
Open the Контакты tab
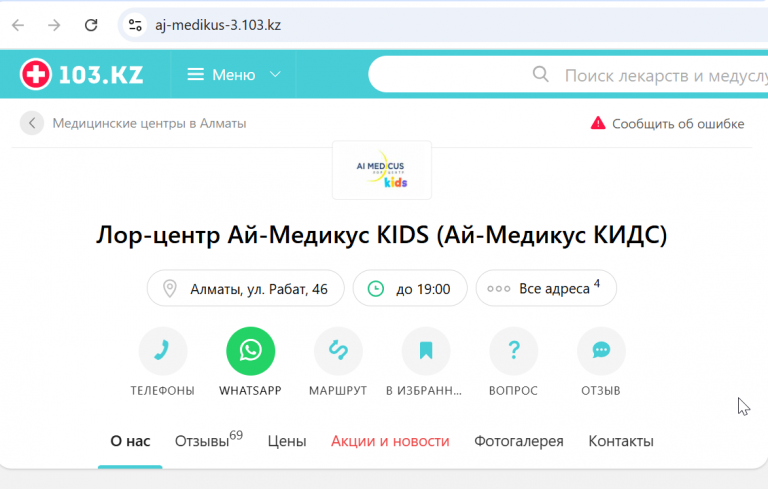pyautogui.click(x=621, y=441)
